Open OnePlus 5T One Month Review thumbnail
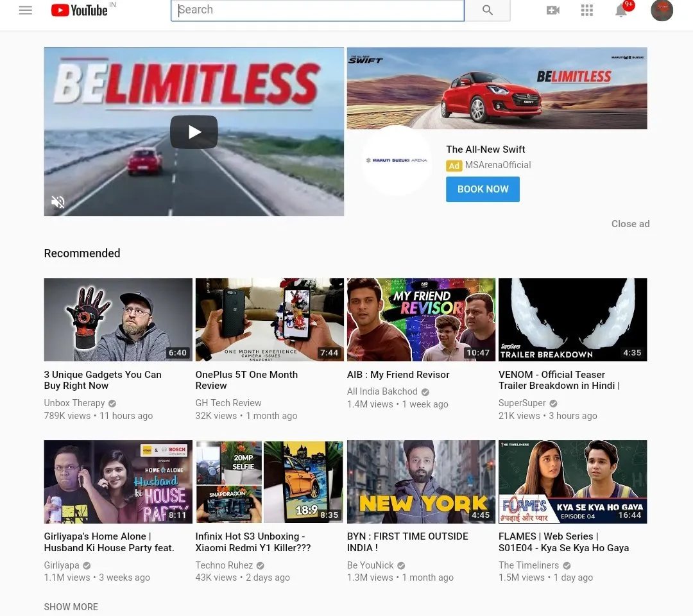Image resolution: width=693 pixels, height=616 pixels. (x=269, y=320)
